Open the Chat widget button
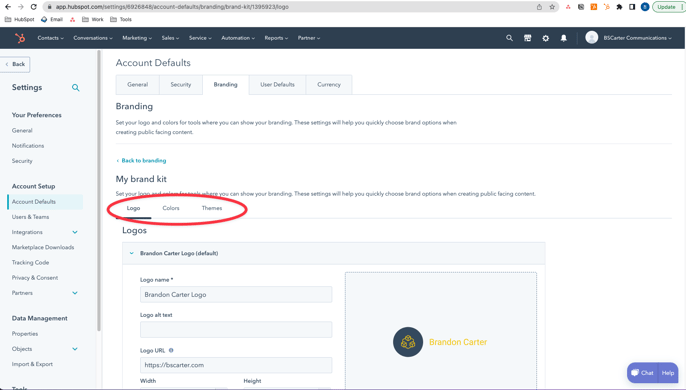This screenshot has height=390, width=686. point(642,373)
